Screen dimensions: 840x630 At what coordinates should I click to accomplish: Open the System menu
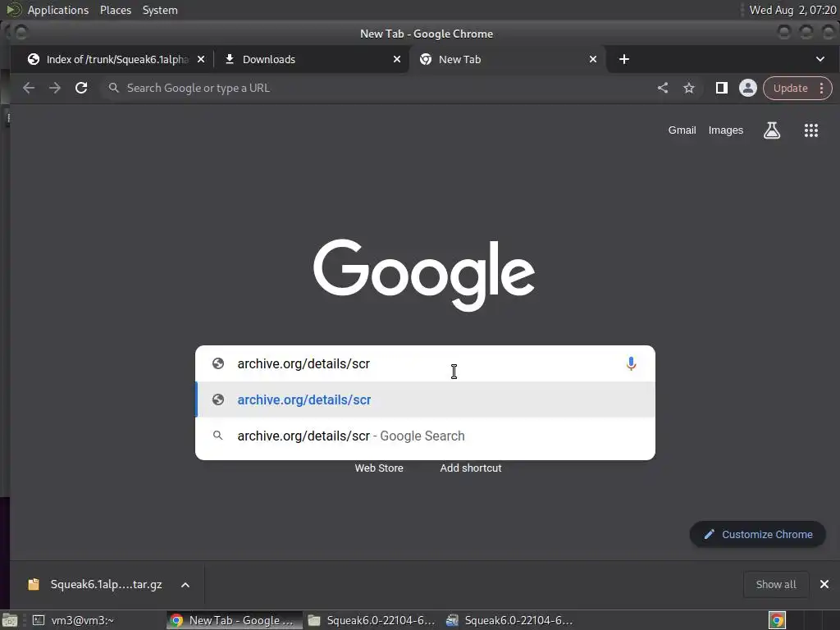(160, 10)
